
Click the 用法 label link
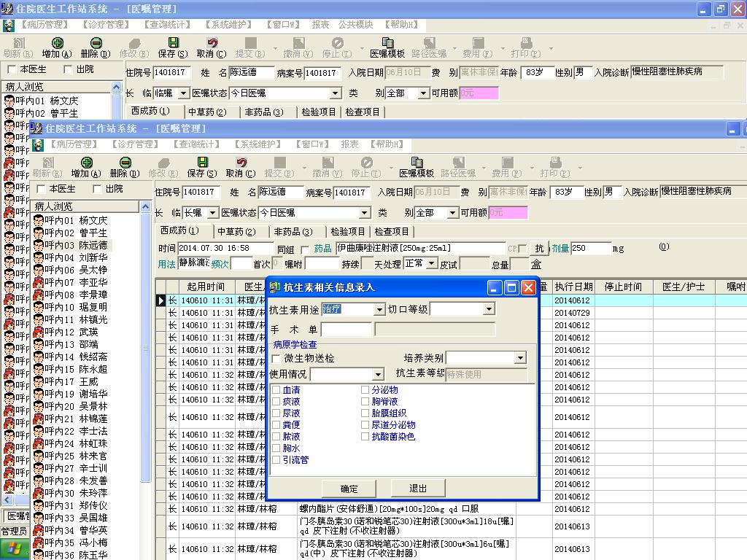click(x=167, y=264)
